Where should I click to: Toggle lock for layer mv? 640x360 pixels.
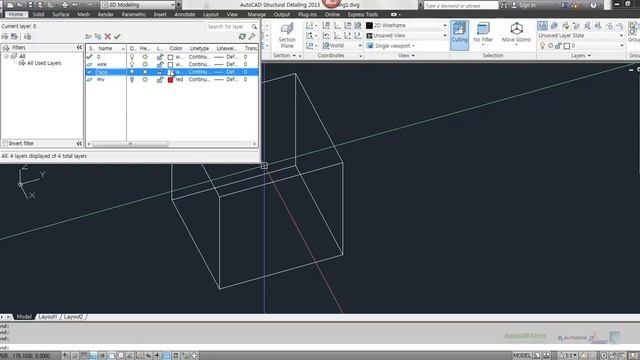pyautogui.click(x=160, y=80)
